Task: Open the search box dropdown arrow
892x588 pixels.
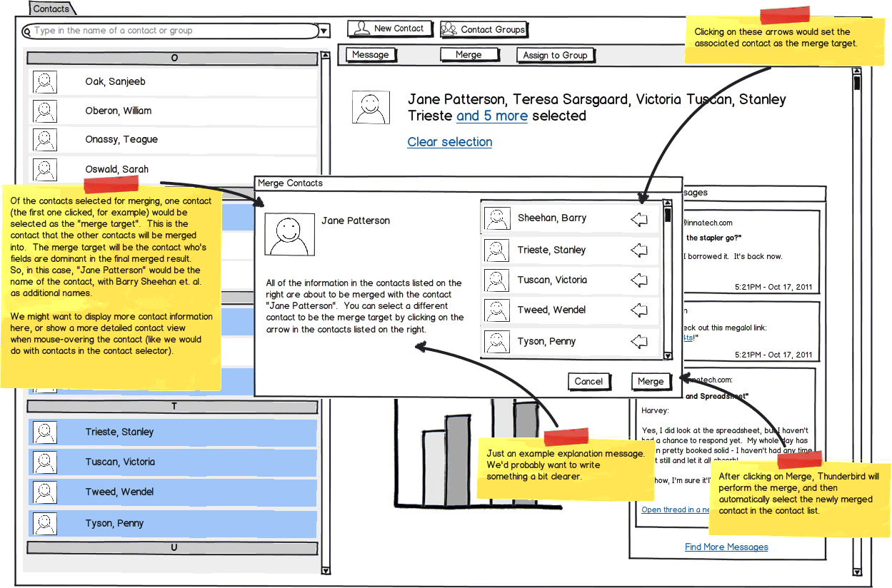Action: pos(324,31)
